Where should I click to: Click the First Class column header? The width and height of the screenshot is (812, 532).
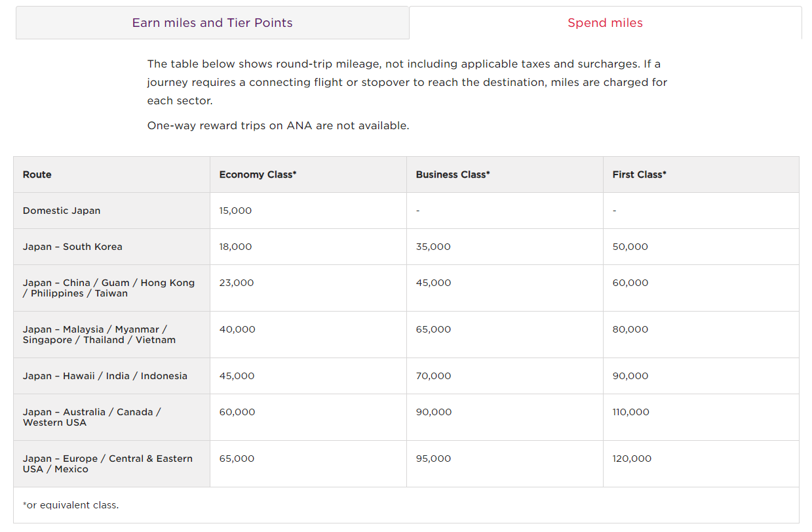(639, 174)
